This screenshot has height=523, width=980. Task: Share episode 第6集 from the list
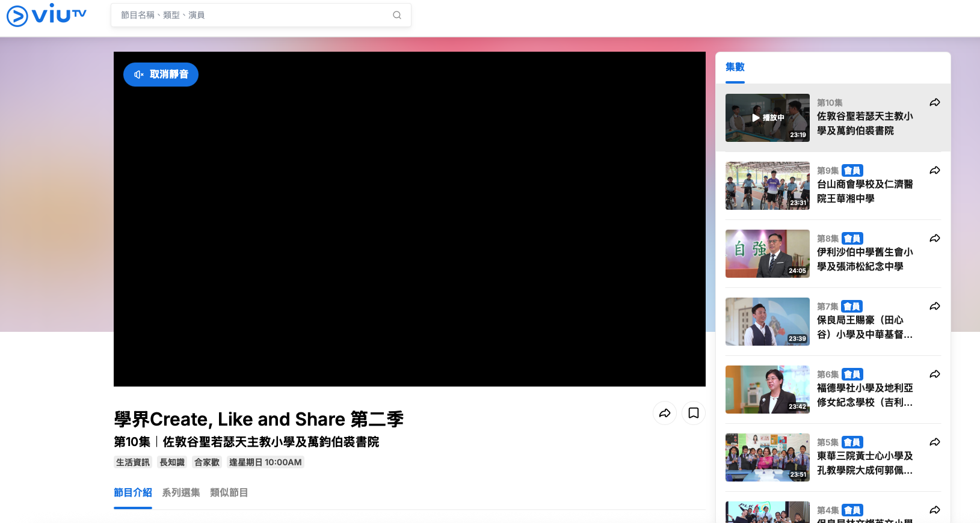(x=935, y=375)
